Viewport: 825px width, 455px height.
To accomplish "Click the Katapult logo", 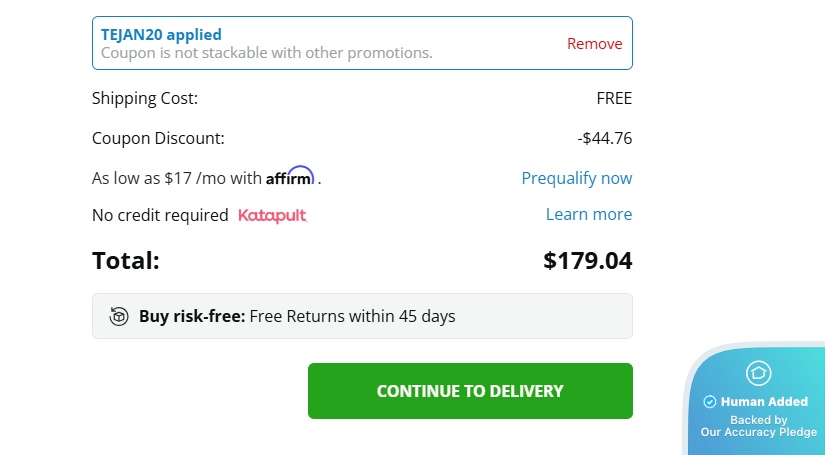I will [x=272, y=215].
